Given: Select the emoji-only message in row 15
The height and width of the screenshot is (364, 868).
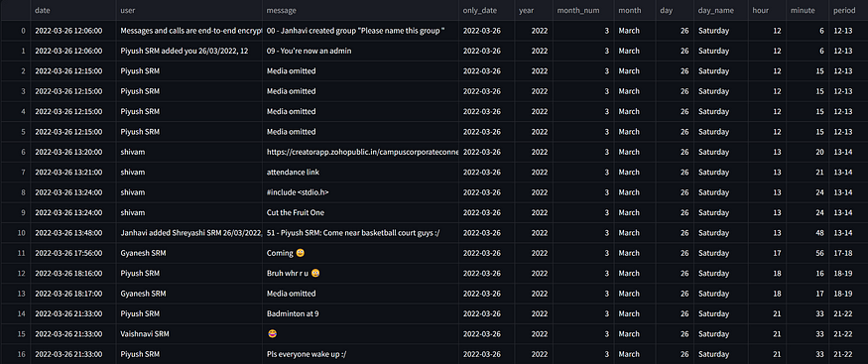Looking at the screenshot, I should pos(360,334).
